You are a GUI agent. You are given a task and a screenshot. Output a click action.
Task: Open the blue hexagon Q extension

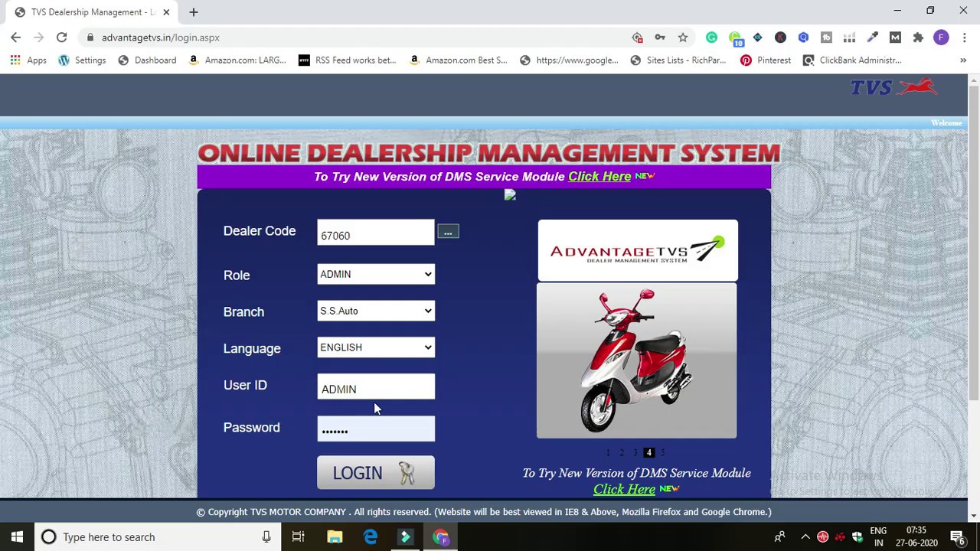coord(803,37)
